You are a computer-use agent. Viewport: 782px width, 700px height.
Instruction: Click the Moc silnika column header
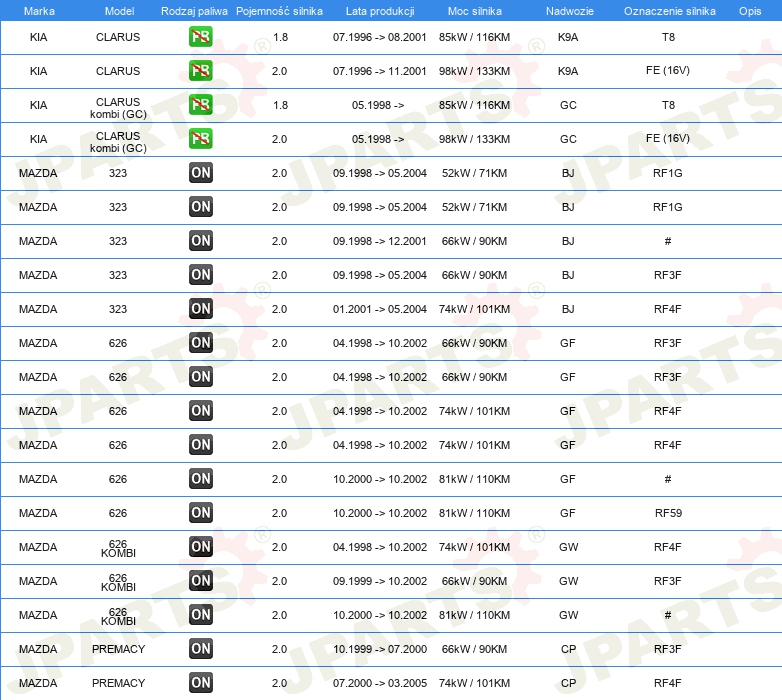[475, 11]
